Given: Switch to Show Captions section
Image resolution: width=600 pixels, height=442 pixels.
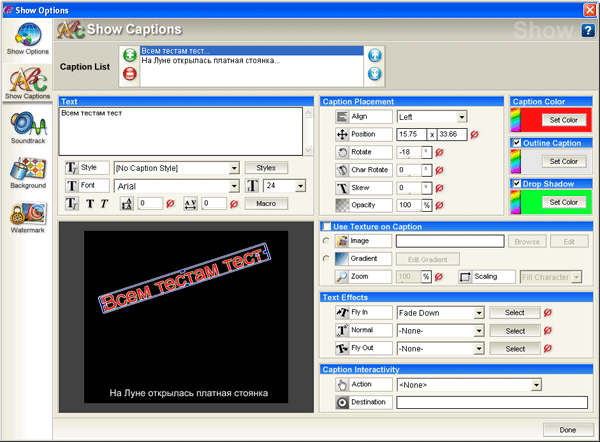Looking at the screenshot, I should tap(28, 83).
